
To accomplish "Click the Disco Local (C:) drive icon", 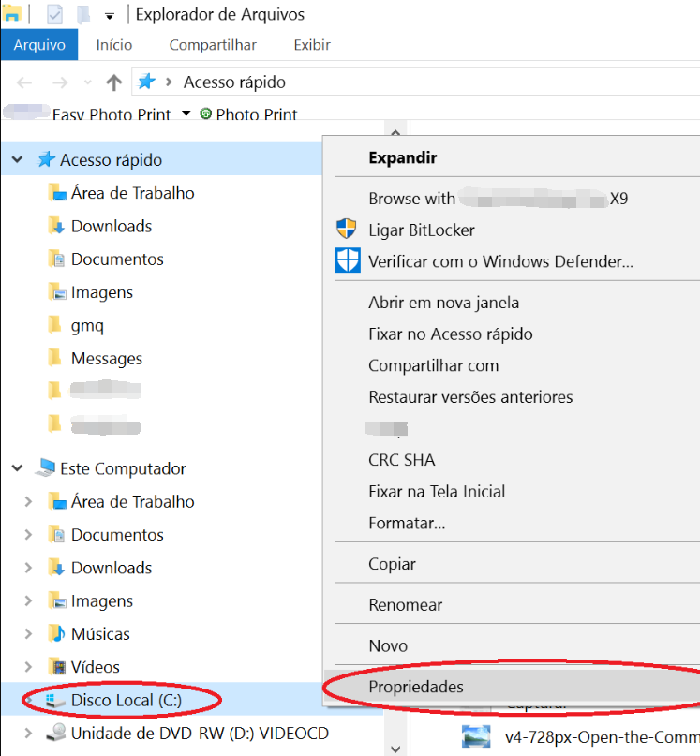I will click(x=55, y=701).
